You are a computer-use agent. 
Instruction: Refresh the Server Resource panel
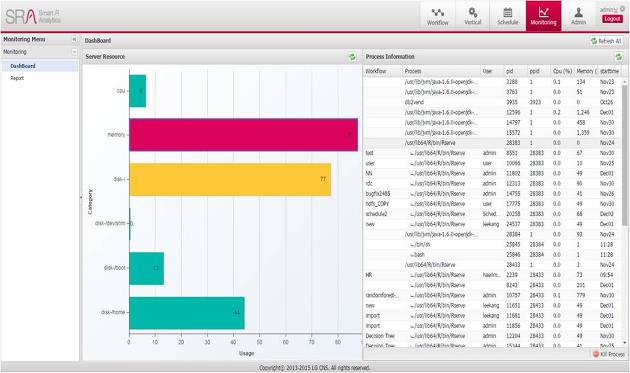coord(352,57)
